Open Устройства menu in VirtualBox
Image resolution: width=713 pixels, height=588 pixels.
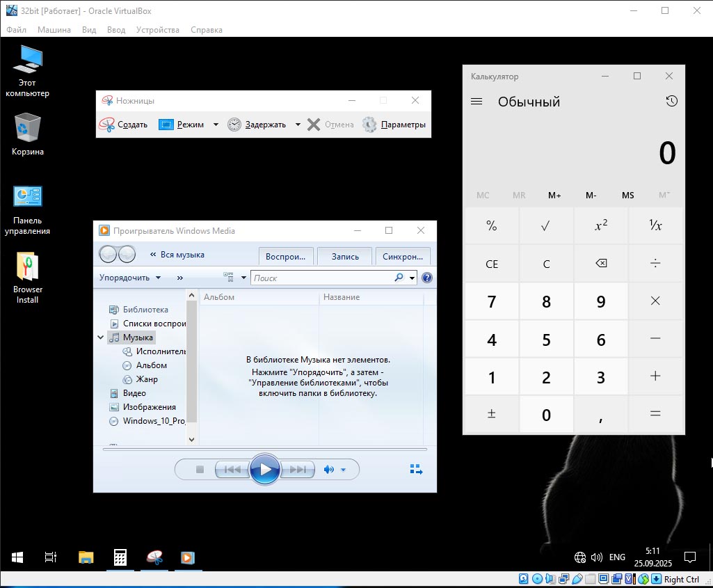[x=158, y=29]
